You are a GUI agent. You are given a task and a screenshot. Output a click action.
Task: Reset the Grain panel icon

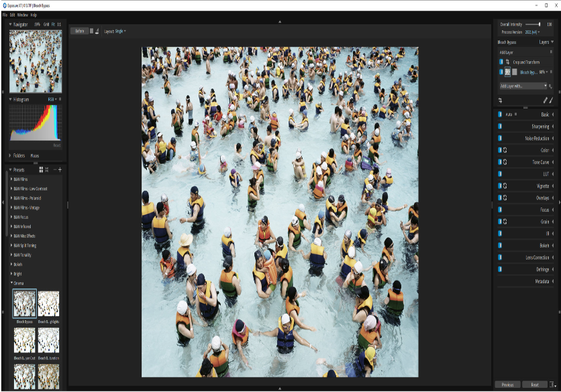(x=505, y=222)
